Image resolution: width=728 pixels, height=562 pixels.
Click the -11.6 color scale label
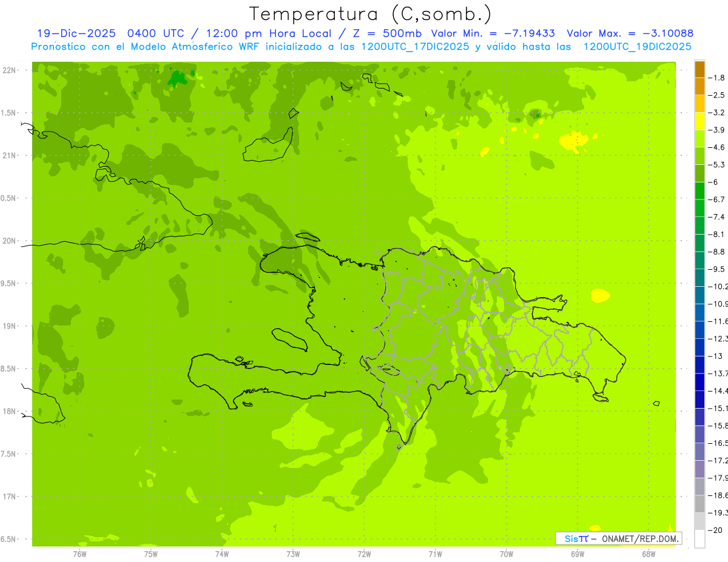[x=717, y=321]
